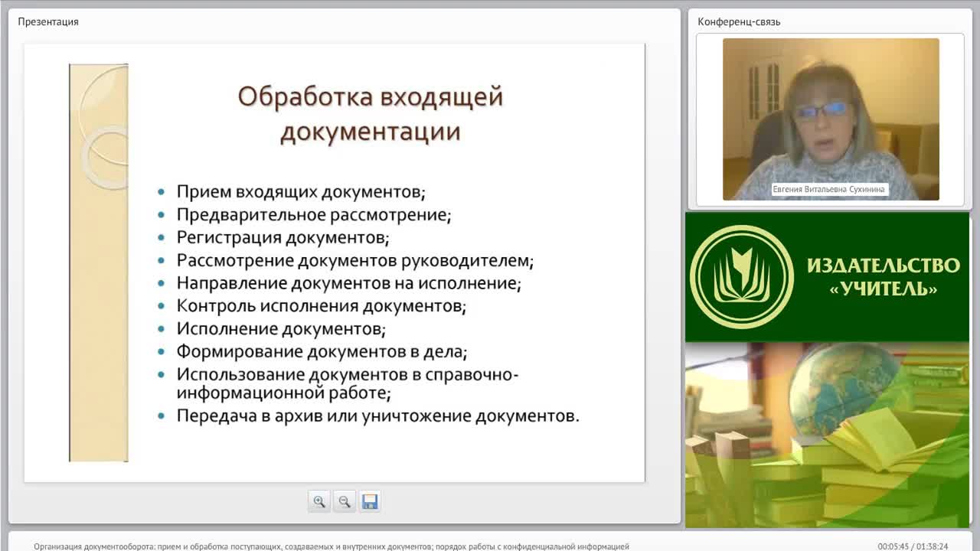The height and width of the screenshot is (551, 980).
Task: Select bullet Передача в архив или уничтожение документов
Action: (x=378, y=416)
